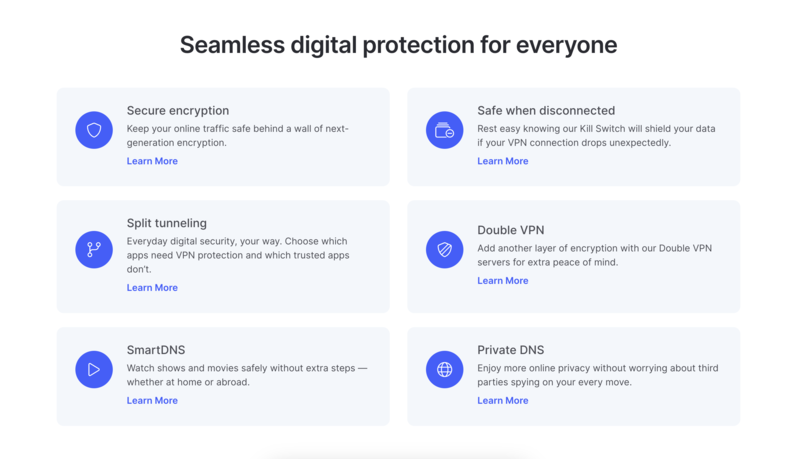Click the play icon next to SmartDNS

click(x=94, y=369)
